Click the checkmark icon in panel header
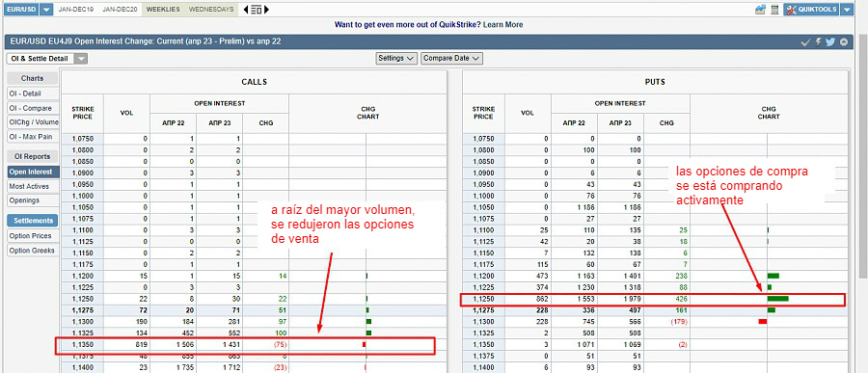 [805, 42]
